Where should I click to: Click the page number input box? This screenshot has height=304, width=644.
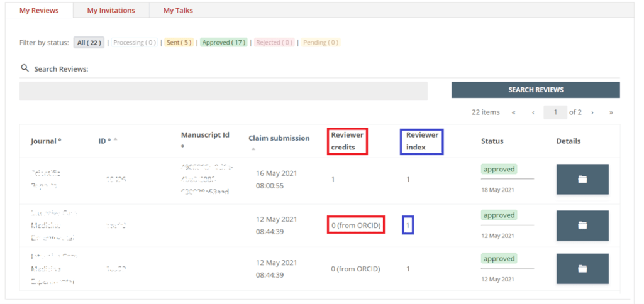[x=555, y=112]
